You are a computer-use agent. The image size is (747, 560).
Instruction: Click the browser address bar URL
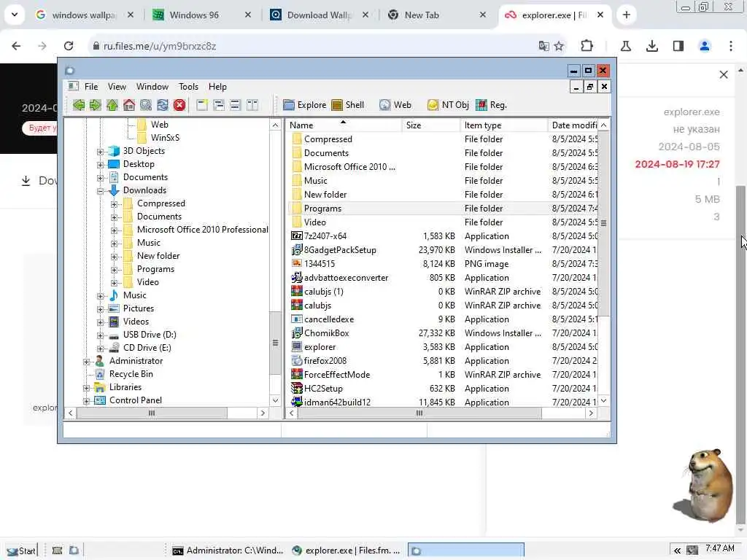[x=160, y=46]
